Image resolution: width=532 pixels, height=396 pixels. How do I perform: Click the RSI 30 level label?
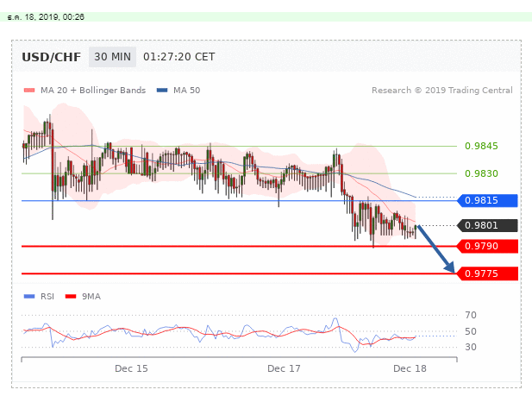(471, 347)
